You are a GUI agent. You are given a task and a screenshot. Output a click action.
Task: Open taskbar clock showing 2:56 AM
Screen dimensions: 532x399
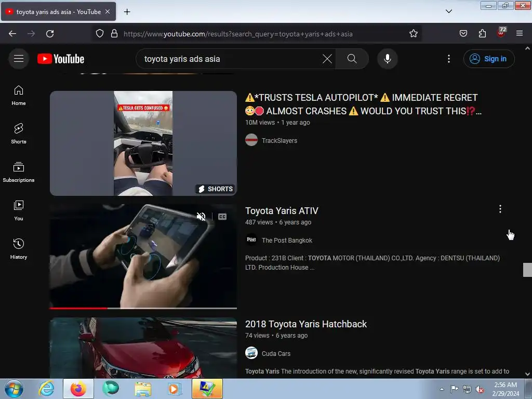pos(506,389)
